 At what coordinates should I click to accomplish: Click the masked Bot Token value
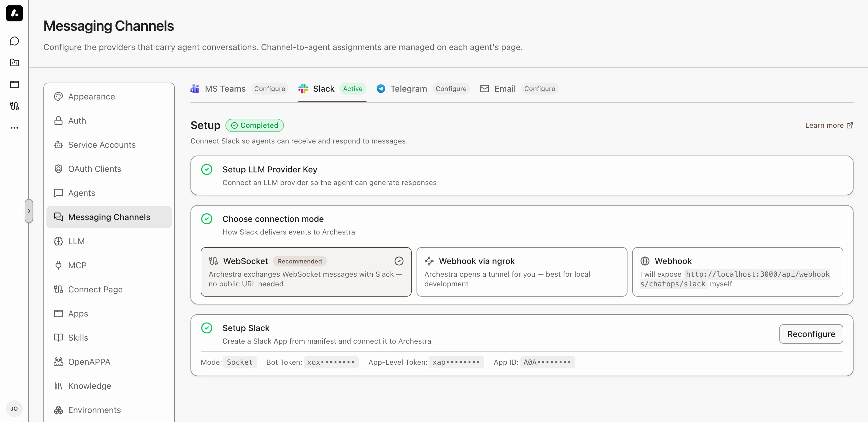(331, 362)
